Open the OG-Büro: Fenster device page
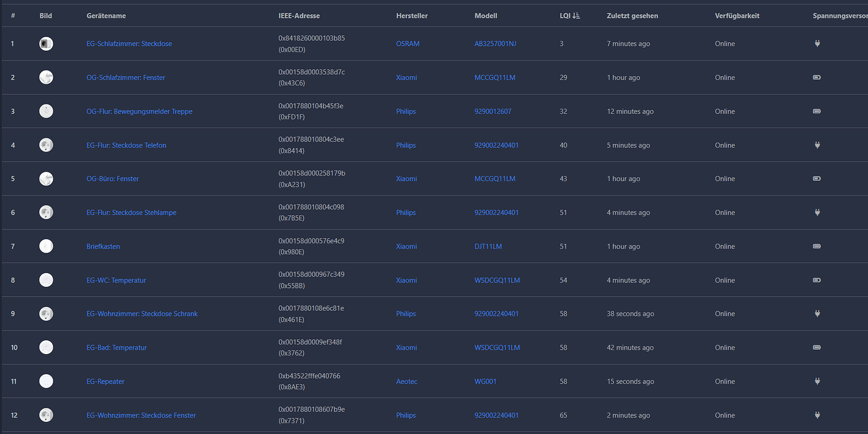Screen dimensions: 868x434 coord(113,179)
